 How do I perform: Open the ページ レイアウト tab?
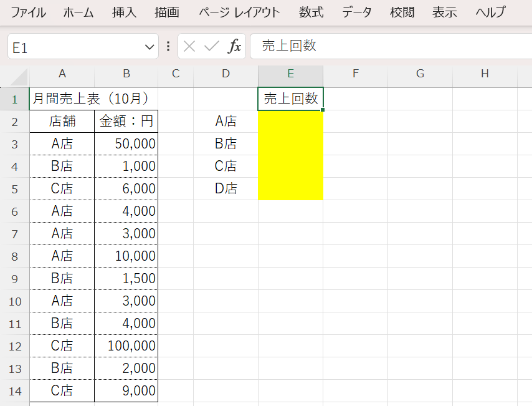[x=239, y=12]
